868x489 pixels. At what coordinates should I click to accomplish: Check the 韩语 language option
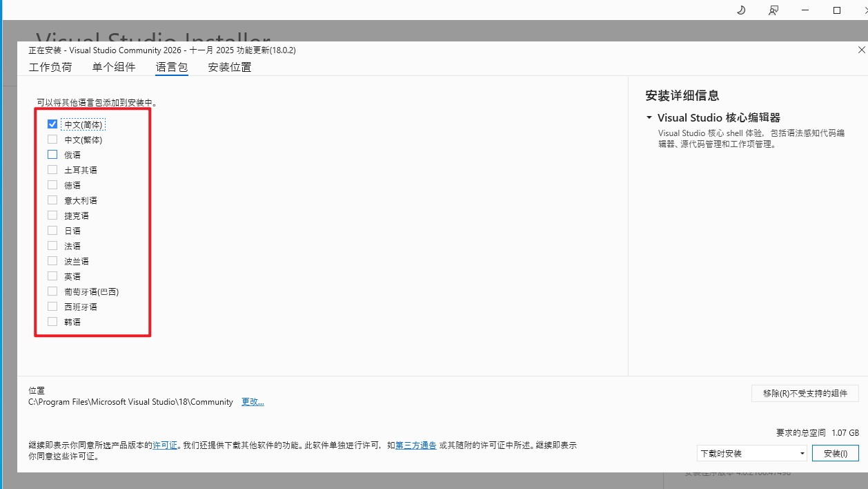pos(52,322)
